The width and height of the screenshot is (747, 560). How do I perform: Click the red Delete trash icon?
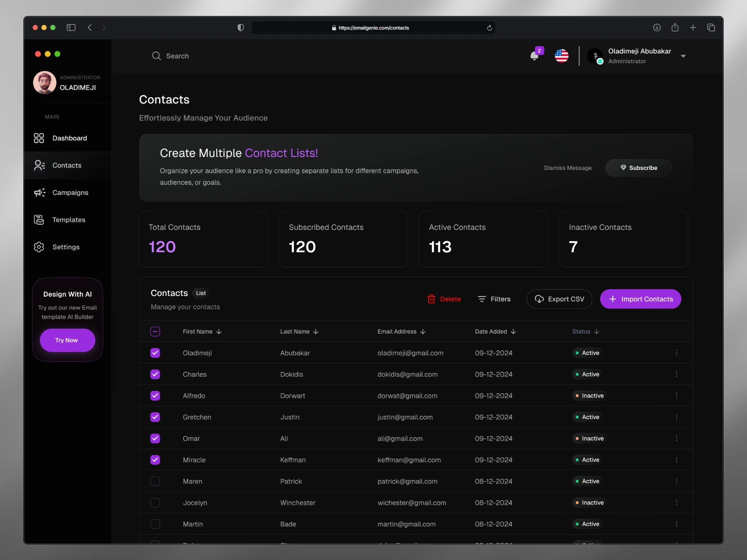431,299
